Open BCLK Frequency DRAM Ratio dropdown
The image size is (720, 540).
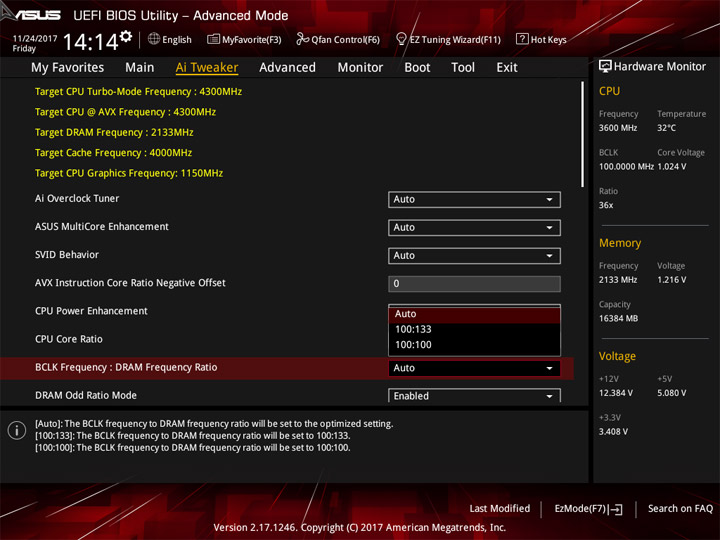(x=474, y=368)
